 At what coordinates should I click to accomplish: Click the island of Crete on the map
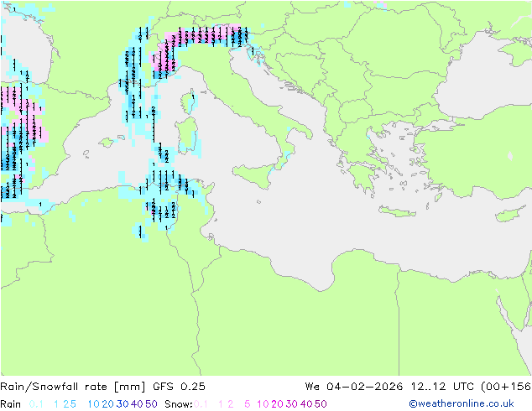click(x=397, y=211)
